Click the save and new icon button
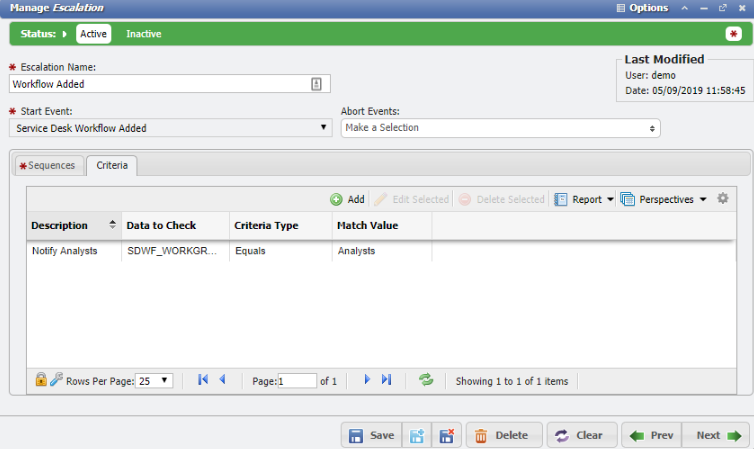The image size is (754, 449). [x=417, y=435]
